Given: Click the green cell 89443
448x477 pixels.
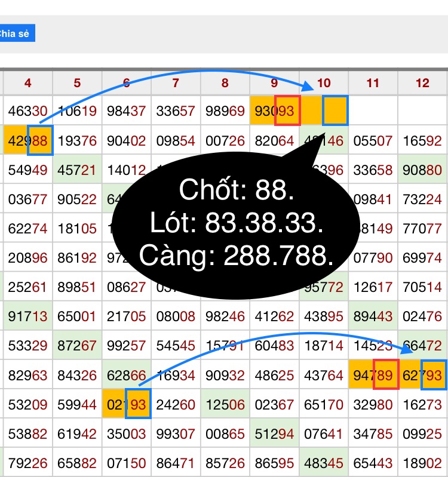Looking at the screenshot, I should tap(373, 316).
